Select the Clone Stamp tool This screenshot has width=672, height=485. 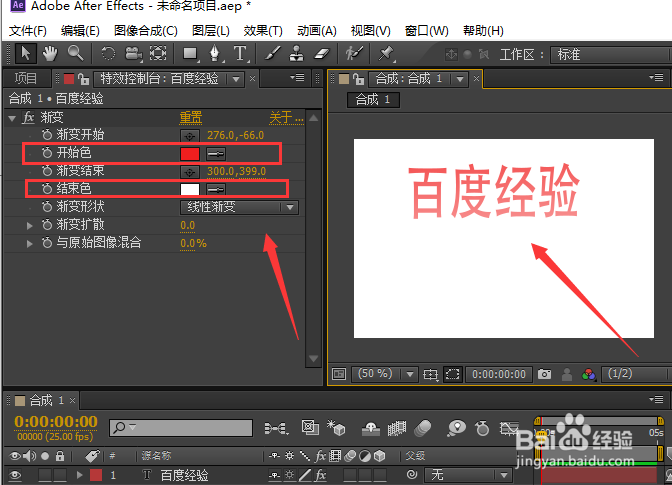coord(297,54)
